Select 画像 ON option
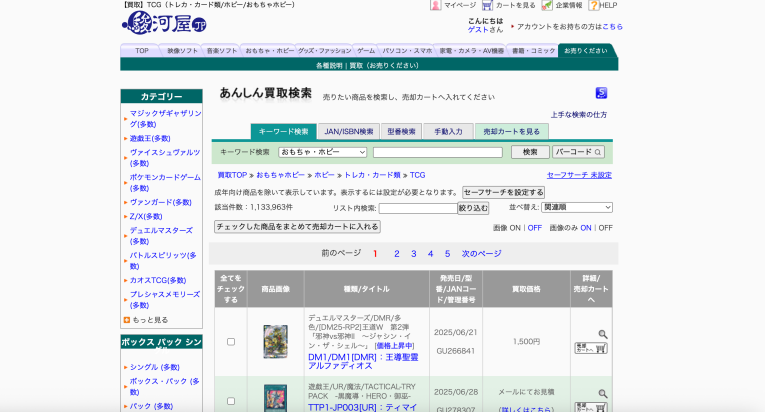Image resolution: width=765 pixels, height=412 pixels. pos(515,228)
